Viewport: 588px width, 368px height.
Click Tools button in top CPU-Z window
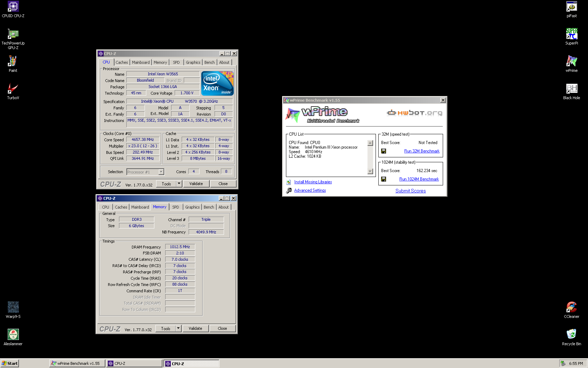(x=166, y=184)
